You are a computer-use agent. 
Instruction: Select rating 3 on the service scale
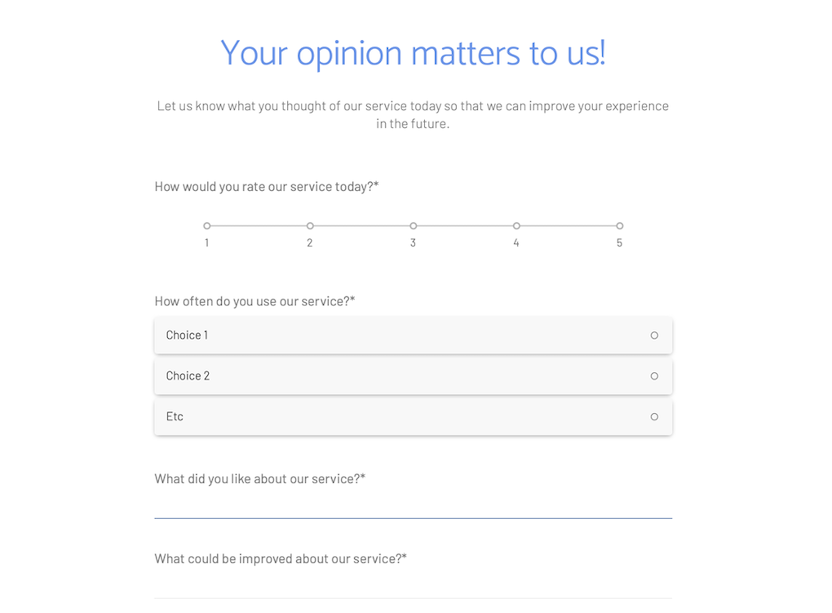[x=413, y=225]
